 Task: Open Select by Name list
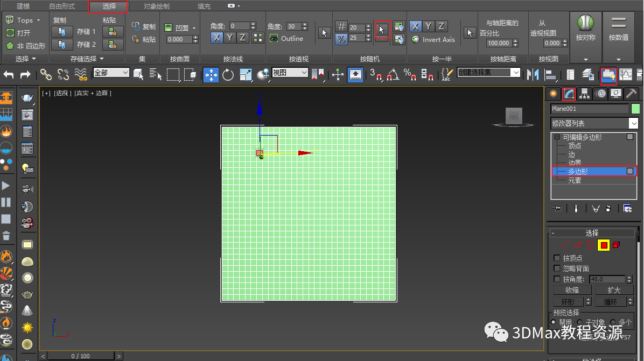[x=155, y=75]
